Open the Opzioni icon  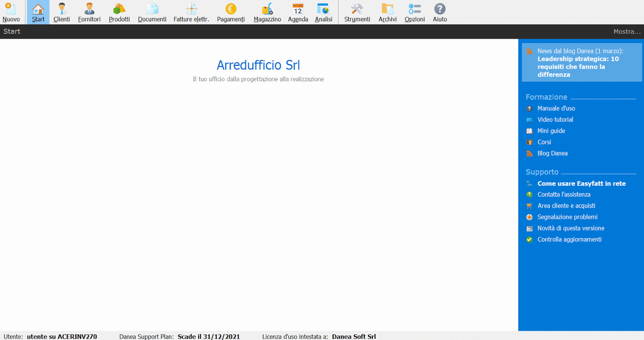(415, 9)
